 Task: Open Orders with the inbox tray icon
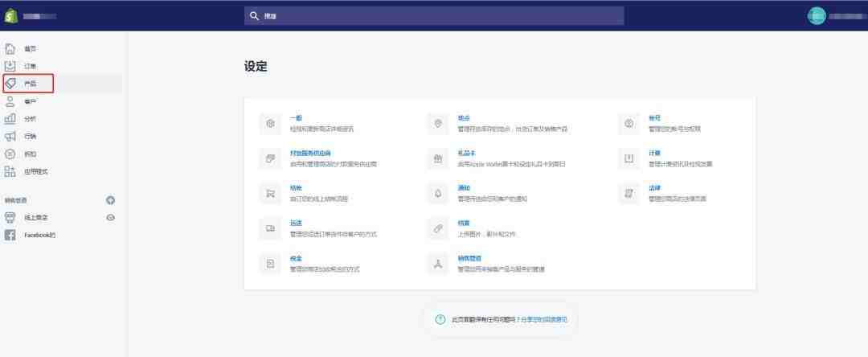click(10, 67)
